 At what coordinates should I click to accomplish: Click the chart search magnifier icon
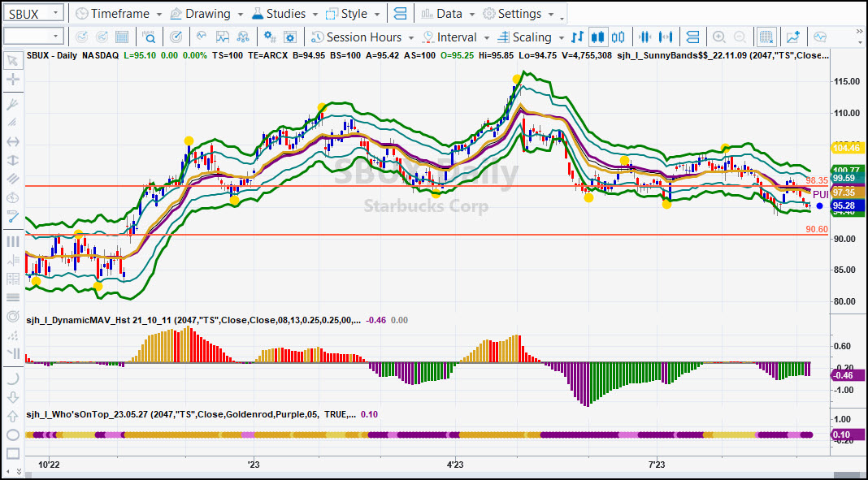(150, 37)
